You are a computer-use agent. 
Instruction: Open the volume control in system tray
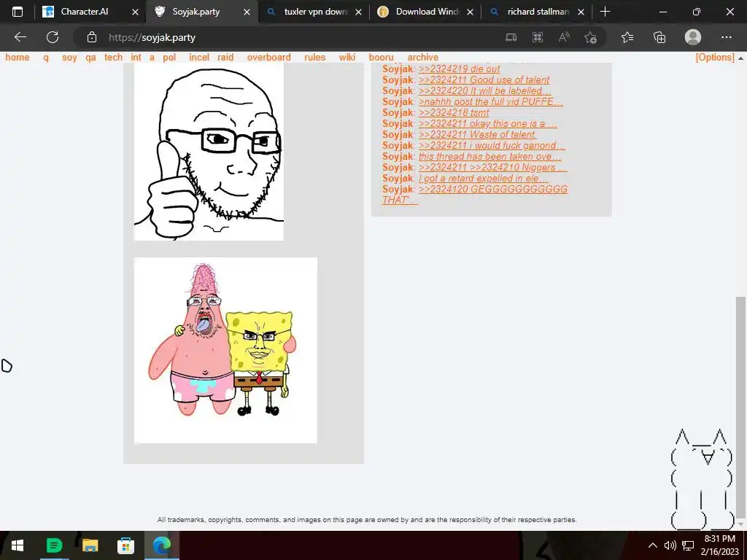pyautogui.click(x=670, y=545)
